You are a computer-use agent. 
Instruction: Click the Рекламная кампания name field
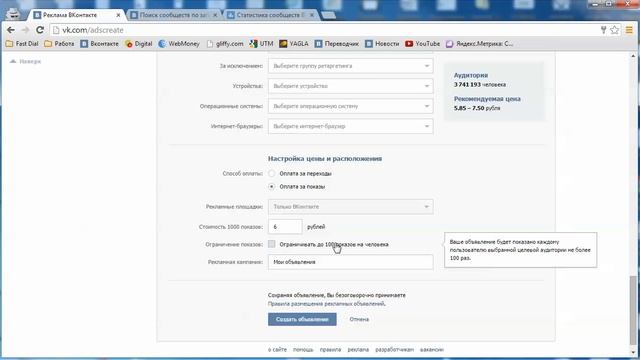(x=351, y=262)
